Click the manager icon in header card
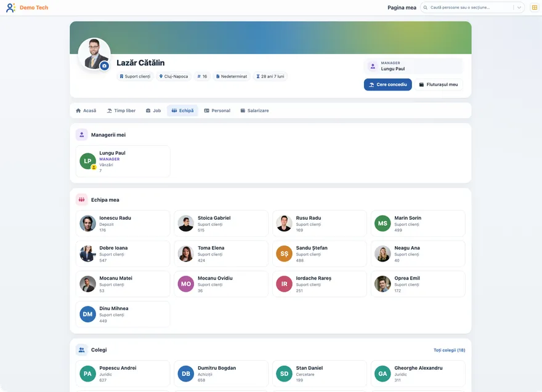The height and width of the screenshot is (392, 542). pyautogui.click(x=373, y=66)
